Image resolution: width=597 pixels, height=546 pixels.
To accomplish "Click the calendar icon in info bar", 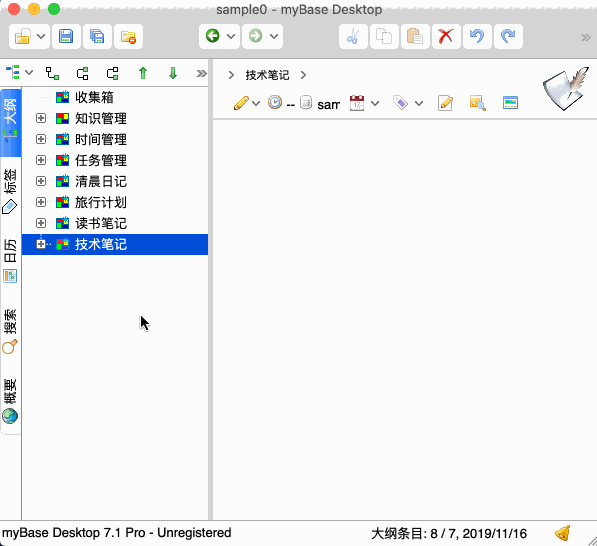I will click(x=357, y=103).
